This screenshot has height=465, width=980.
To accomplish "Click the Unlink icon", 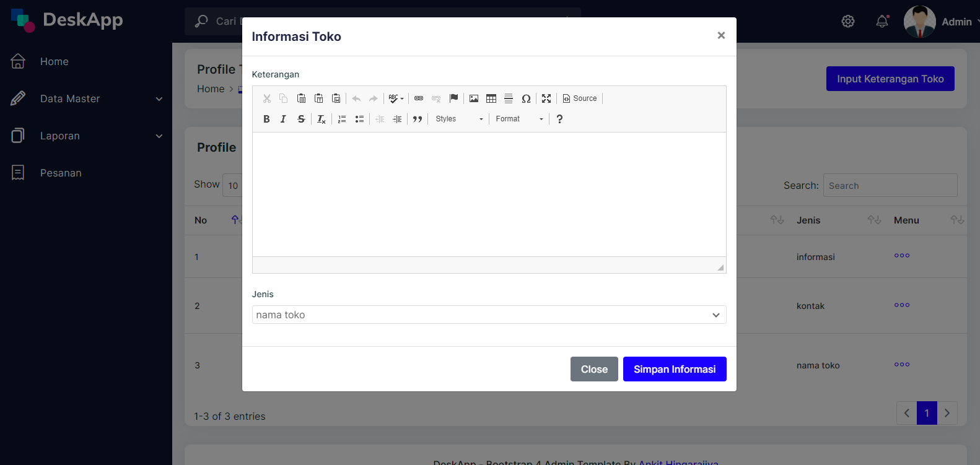I will [436, 98].
